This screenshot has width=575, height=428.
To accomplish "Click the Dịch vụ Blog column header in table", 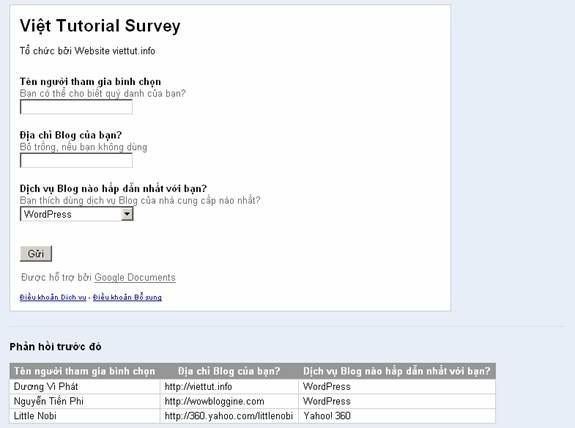I will point(397,371).
